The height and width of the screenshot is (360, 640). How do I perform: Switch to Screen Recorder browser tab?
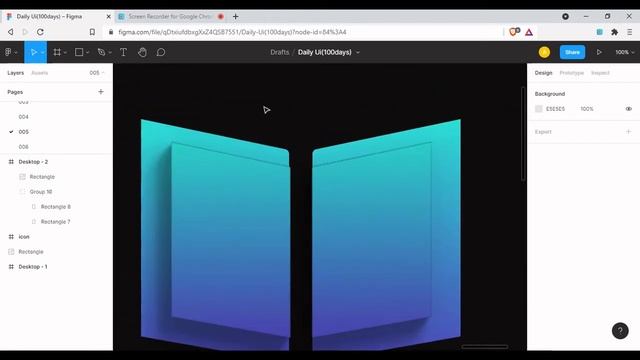coord(171,17)
